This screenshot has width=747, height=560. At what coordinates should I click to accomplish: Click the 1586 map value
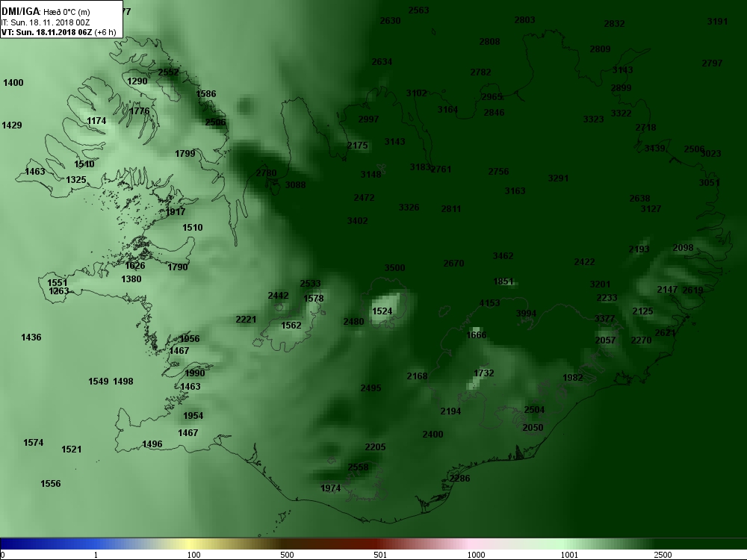click(206, 94)
